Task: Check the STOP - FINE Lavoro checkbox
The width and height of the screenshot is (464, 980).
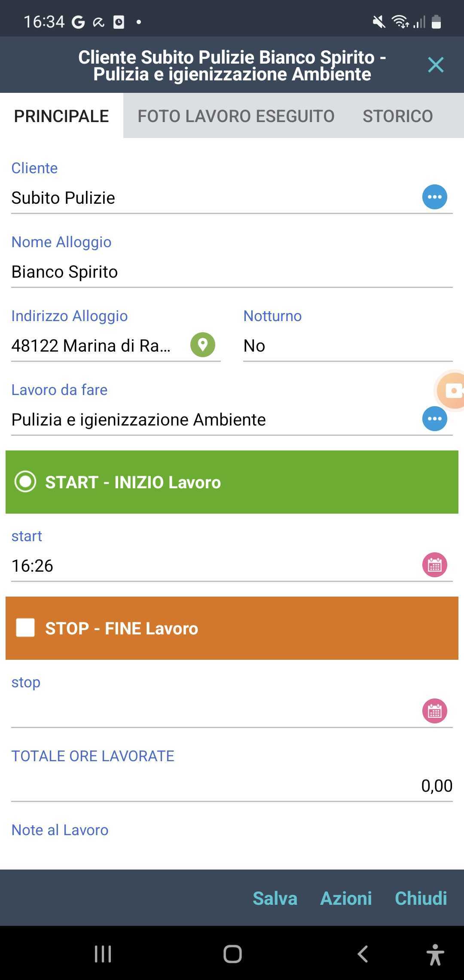Action: tap(25, 628)
